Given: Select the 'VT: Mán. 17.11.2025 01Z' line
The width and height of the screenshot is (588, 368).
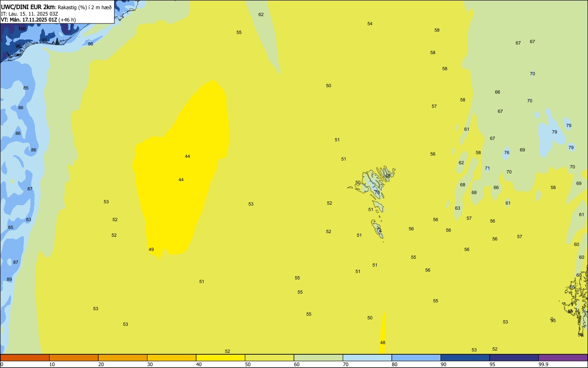Looking at the screenshot, I should point(29,20).
